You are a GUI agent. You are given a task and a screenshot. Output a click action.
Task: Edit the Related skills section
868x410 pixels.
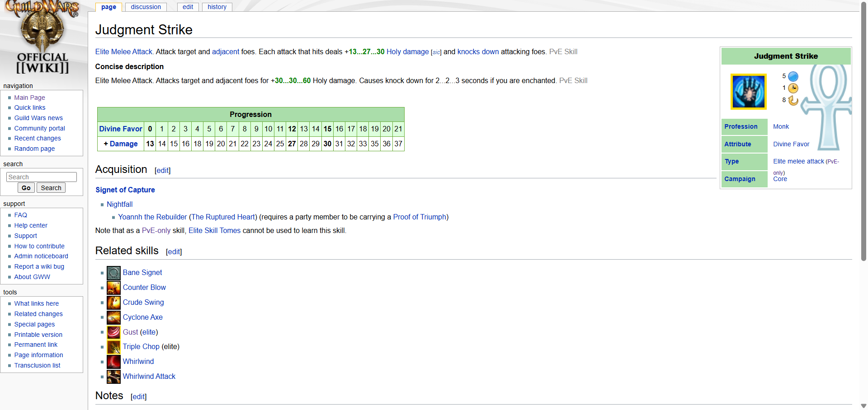click(174, 252)
